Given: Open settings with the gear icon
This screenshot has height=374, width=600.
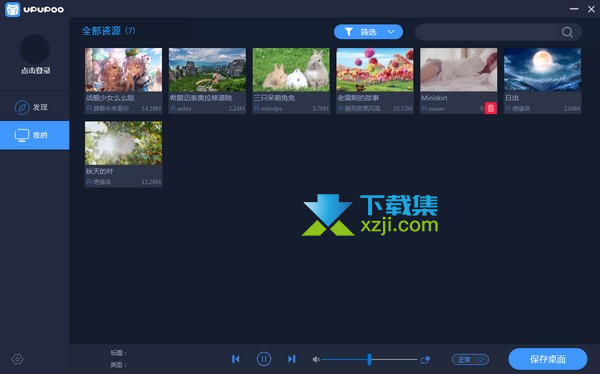Looking at the screenshot, I should pos(18,359).
